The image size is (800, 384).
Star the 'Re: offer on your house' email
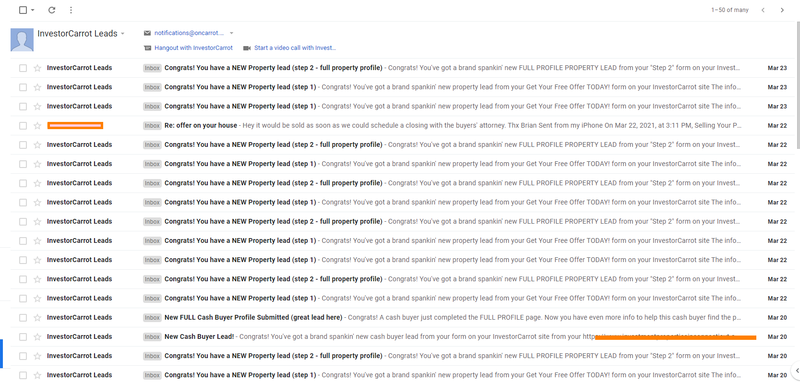pos(37,125)
